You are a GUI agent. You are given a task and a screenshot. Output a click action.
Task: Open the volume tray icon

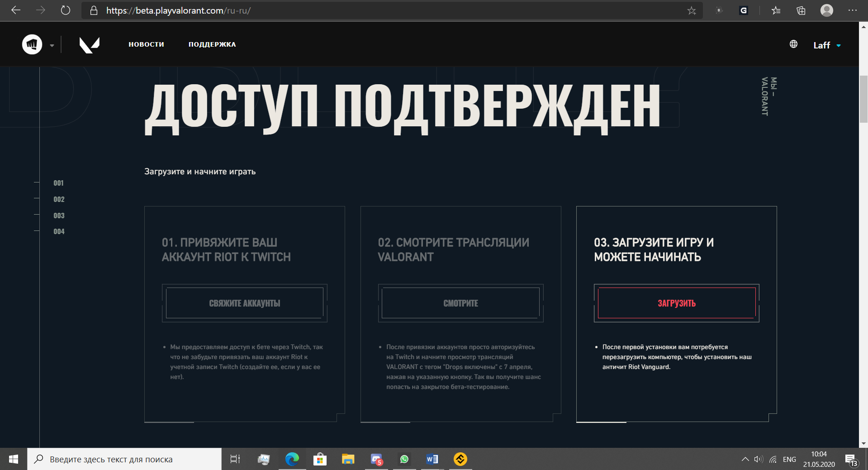point(759,459)
